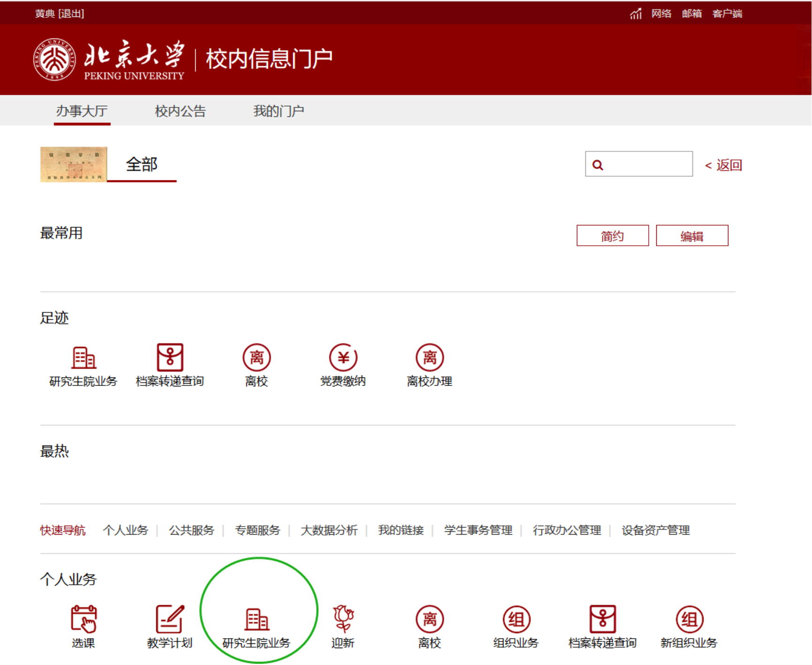Viewport: 812px width, 665px height.
Task: Click the 简约 view button
Action: (612, 236)
